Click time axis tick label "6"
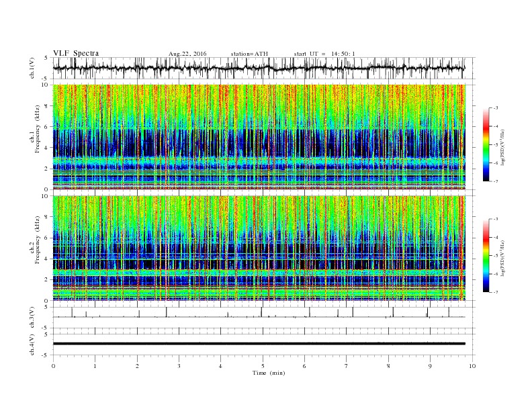The width and height of the screenshot is (532, 411). coord(304,366)
